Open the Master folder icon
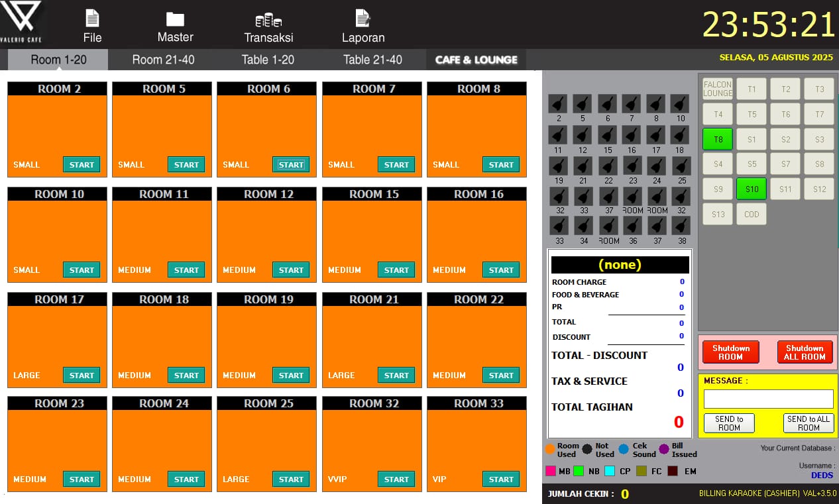The height and width of the screenshot is (504, 839). 175,19
